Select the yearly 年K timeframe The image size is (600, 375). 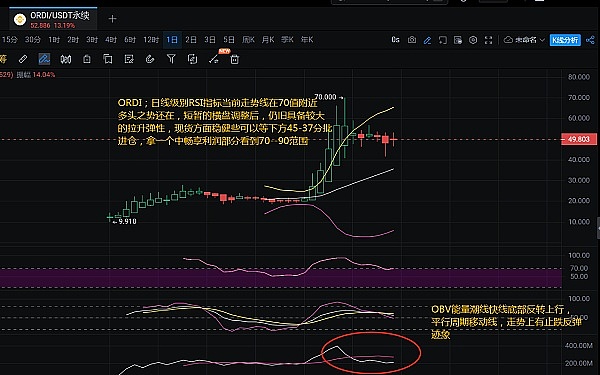(307, 40)
